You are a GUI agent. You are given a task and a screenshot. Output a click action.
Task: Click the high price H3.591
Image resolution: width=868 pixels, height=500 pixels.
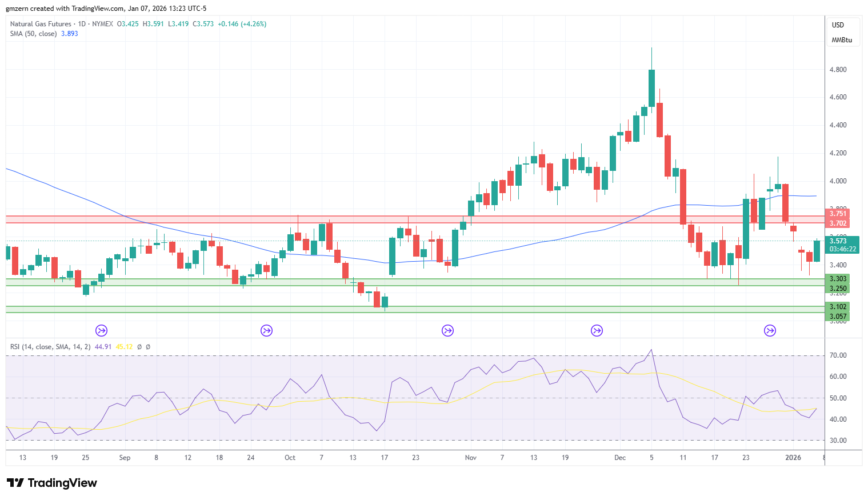click(x=153, y=24)
